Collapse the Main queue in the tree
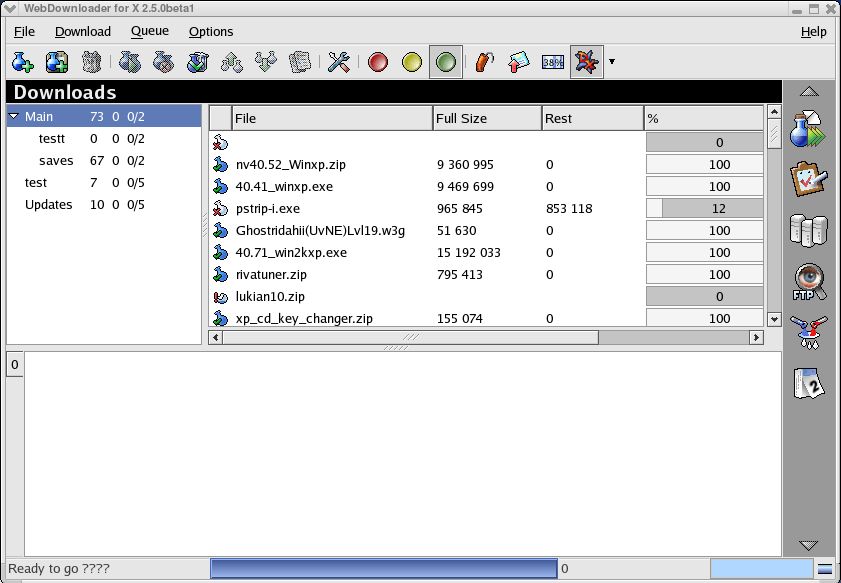This screenshot has height=583, width=841. tap(11, 116)
